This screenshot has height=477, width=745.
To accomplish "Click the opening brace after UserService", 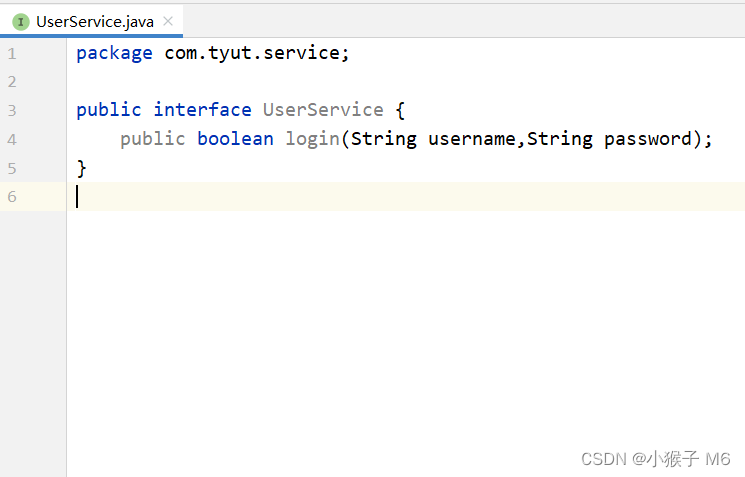I will [x=400, y=110].
